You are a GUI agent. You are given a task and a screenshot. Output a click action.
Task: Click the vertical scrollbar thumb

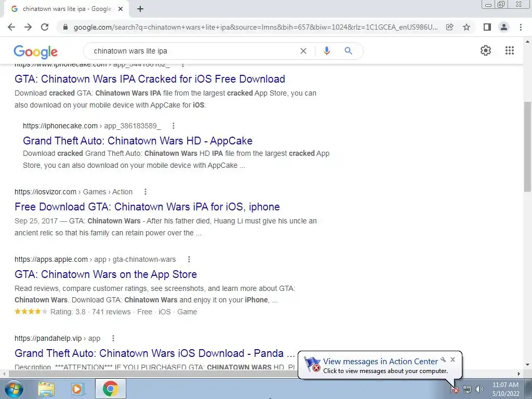(527, 147)
